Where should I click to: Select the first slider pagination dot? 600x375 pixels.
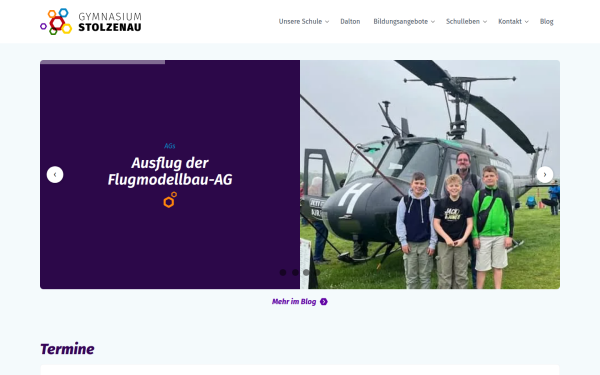coord(283,272)
